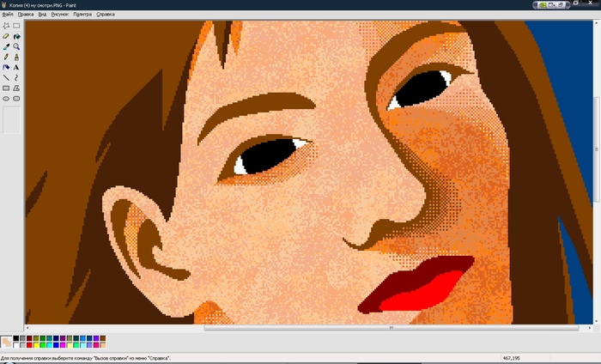Choose the Curve tool
Image resolution: width=601 pixels, height=364 pixels.
[17, 77]
